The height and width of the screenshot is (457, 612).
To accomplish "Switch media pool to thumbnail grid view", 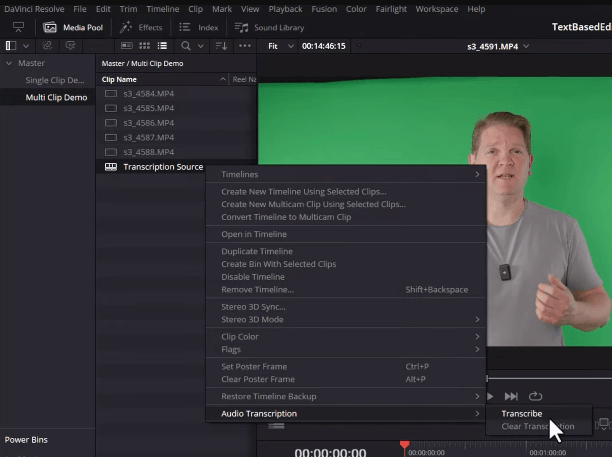I will pos(144,46).
